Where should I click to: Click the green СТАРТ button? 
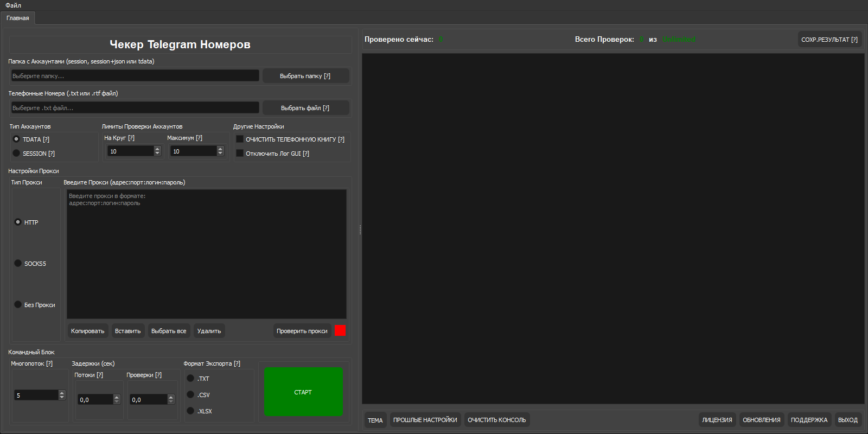[x=303, y=392]
